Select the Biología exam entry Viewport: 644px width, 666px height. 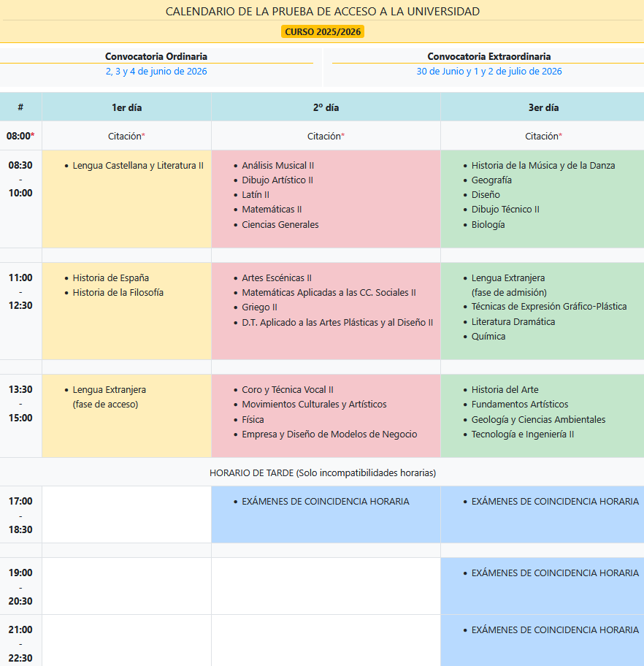(x=488, y=225)
